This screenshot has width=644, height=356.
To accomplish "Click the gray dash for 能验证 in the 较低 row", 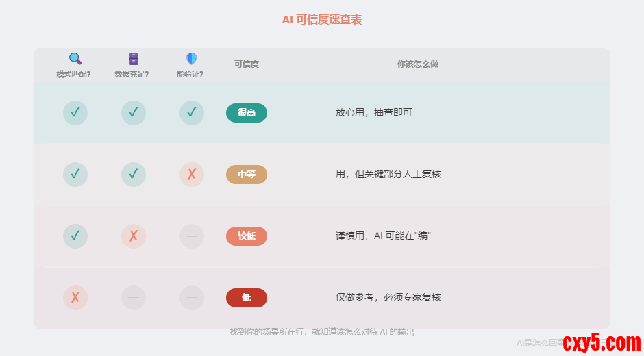I will click(x=192, y=236).
